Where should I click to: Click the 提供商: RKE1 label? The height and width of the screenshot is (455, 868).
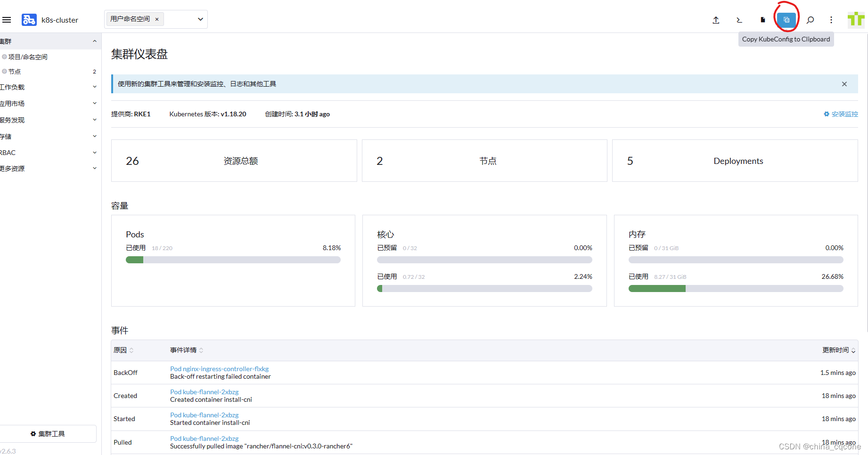coord(131,114)
